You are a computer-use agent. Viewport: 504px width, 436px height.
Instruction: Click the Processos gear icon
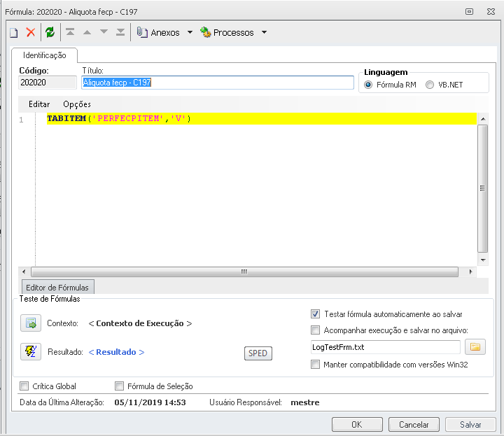click(205, 32)
